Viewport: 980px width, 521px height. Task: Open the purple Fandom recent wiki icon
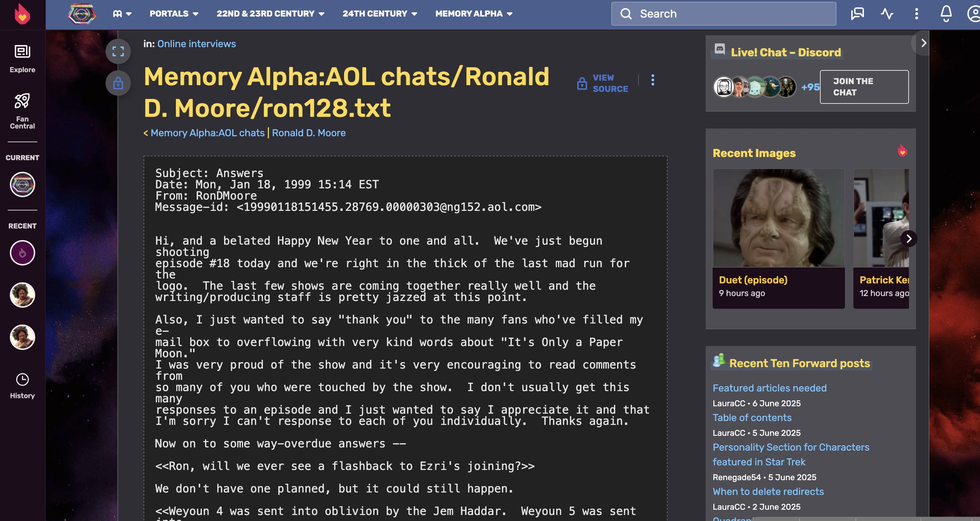tap(23, 253)
